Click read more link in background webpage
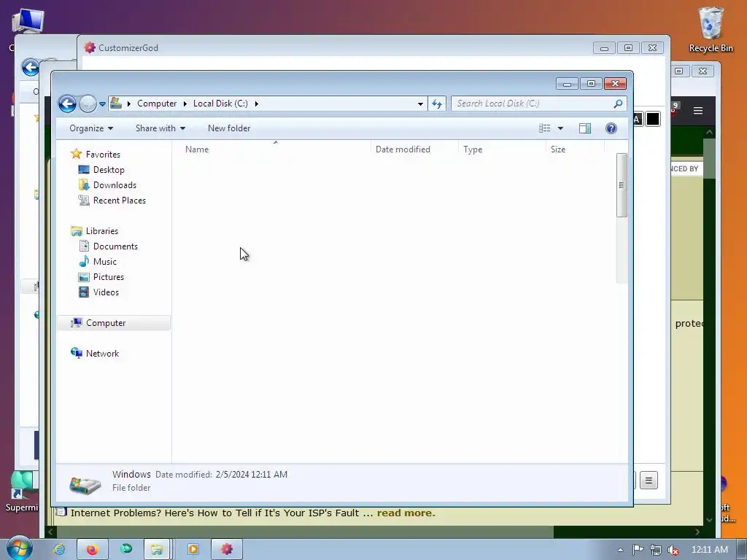The width and height of the screenshot is (747, 560). tap(406, 513)
